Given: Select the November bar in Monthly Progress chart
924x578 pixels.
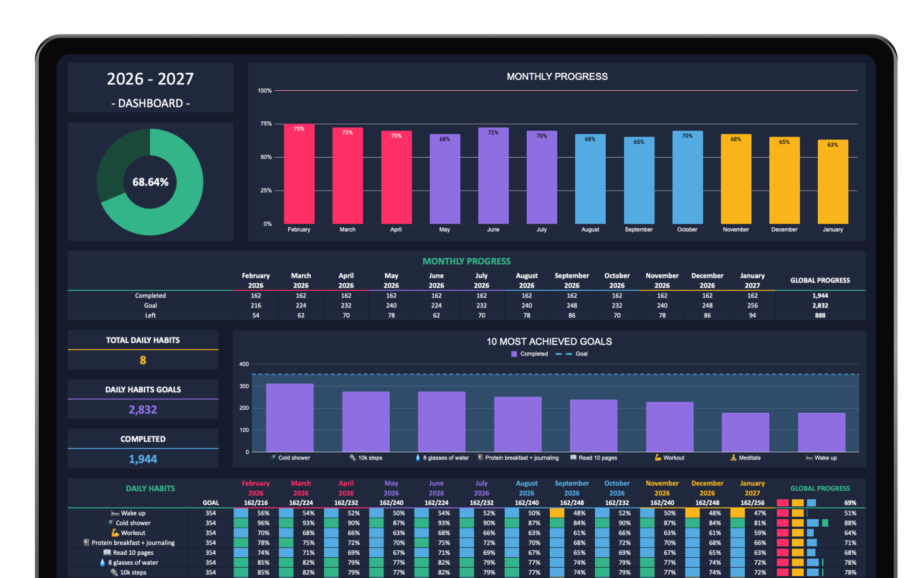Looking at the screenshot, I should pyautogui.click(x=736, y=179).
